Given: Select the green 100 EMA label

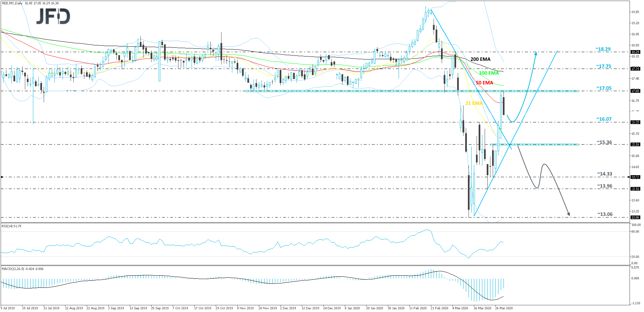Looking at the screenshot, I should click(x=488, y=73).
